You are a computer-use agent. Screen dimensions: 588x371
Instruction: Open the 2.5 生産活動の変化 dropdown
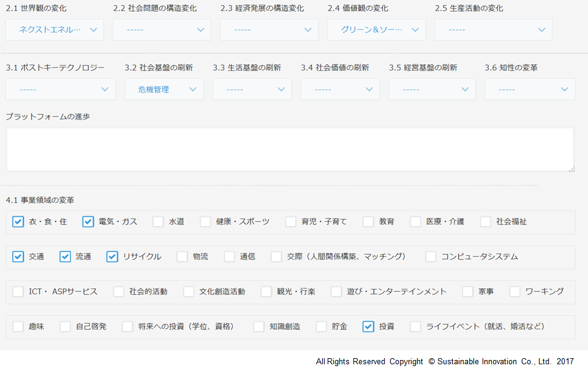pyautogui.click(x=494, y=29)
